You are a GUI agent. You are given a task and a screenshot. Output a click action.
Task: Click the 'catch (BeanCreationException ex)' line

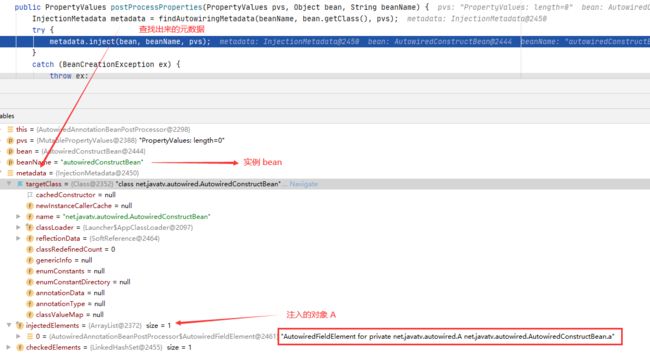[x=106, y=64]
